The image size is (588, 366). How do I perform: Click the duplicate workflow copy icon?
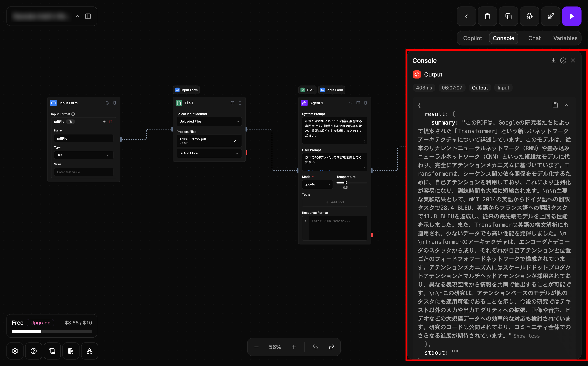tap(508, 16)
